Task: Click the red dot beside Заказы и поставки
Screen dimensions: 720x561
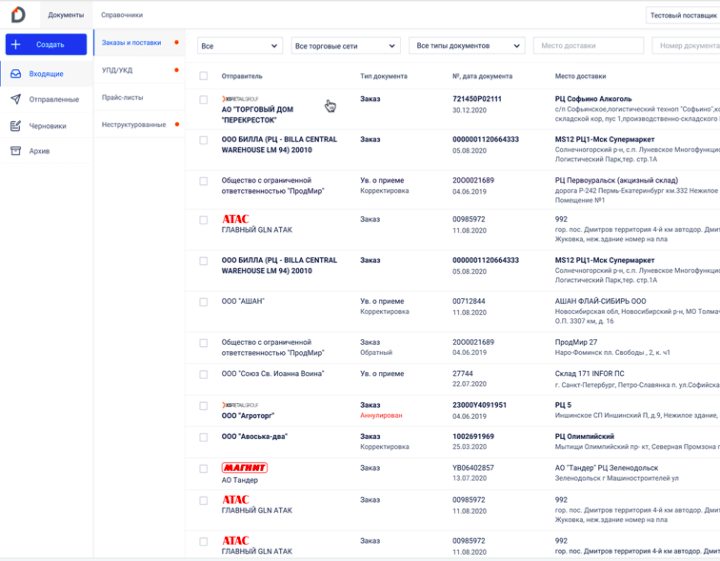Action: click(x=177, y=42)
